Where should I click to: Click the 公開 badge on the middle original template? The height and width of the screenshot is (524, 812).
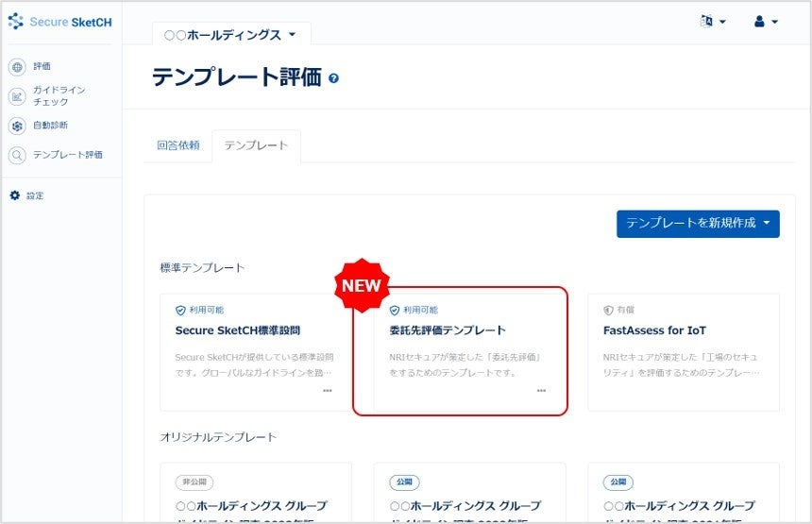coord(404,482)
